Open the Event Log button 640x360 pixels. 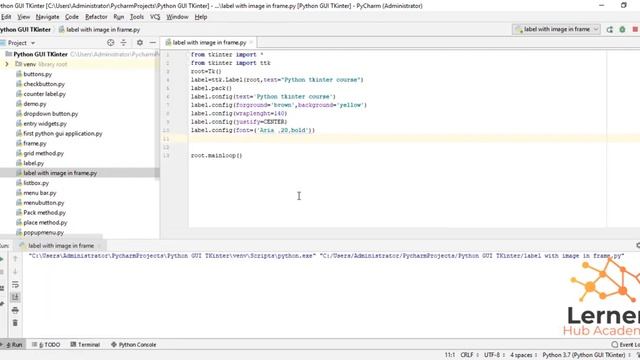click(x=625, y=344)
